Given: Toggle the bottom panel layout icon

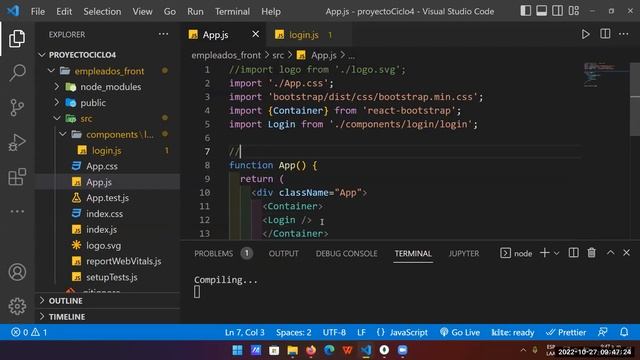Looking at the screenshot, I should tap(541, 11).
